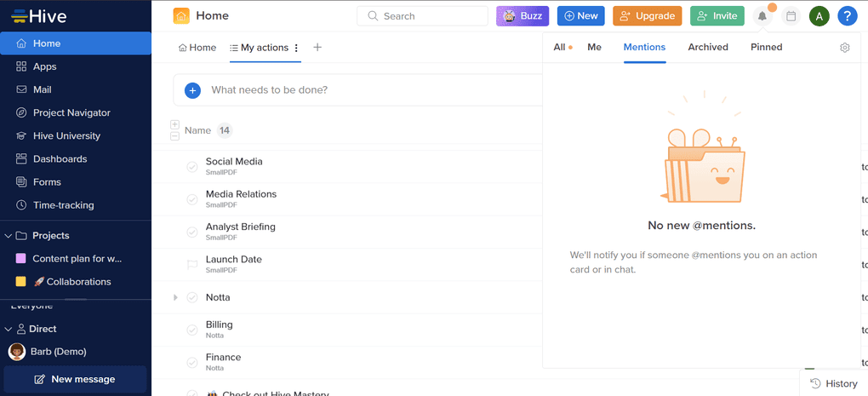Check off the Billing action
The height and width of the screenshot is (396, 868).
coord(192,330)
